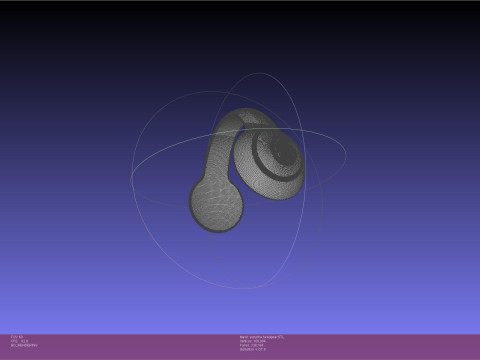Click the Faces count line in info overlay
Screen dimensions: 480x360
(x=251, y=345)
